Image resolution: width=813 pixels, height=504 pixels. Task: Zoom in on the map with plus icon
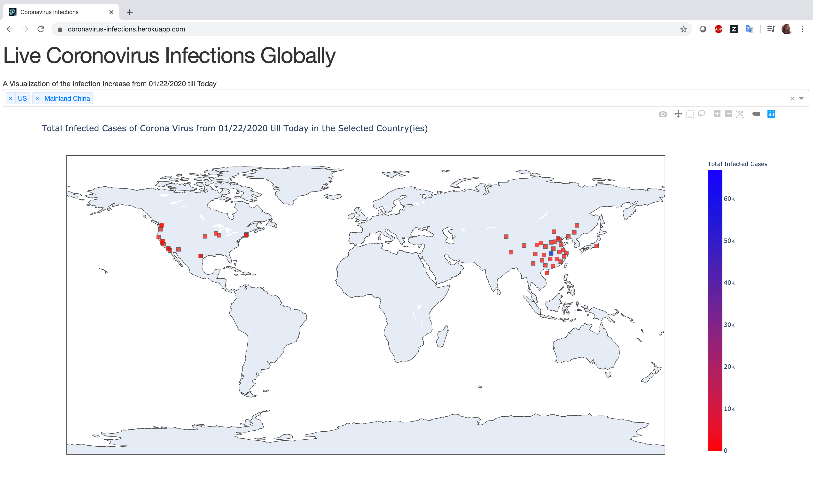point(717,114)
